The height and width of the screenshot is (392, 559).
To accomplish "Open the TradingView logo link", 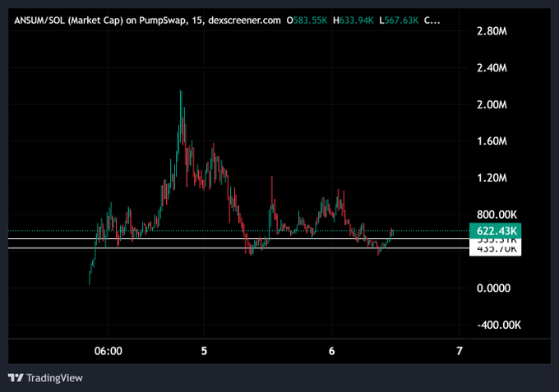I will tap(45, 378).
